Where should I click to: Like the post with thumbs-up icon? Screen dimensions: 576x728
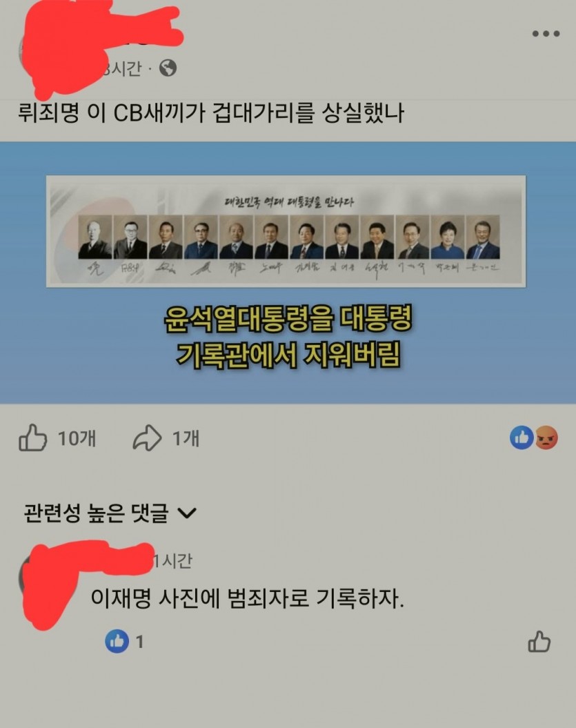[32, 437]
